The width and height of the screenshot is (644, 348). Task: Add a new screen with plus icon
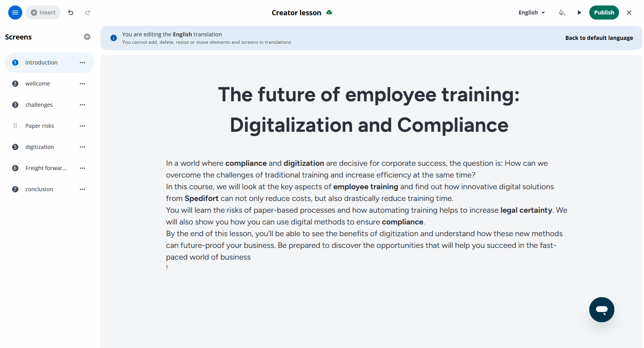tap(87, 37)
